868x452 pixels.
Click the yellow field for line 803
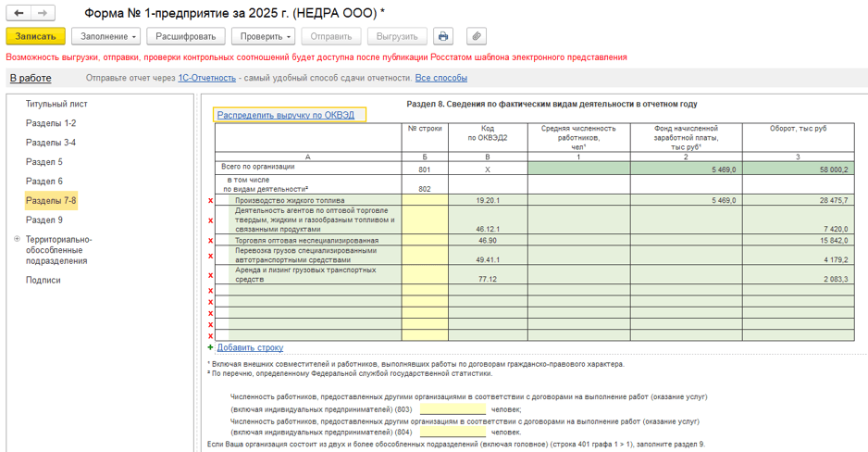(452, 408)
